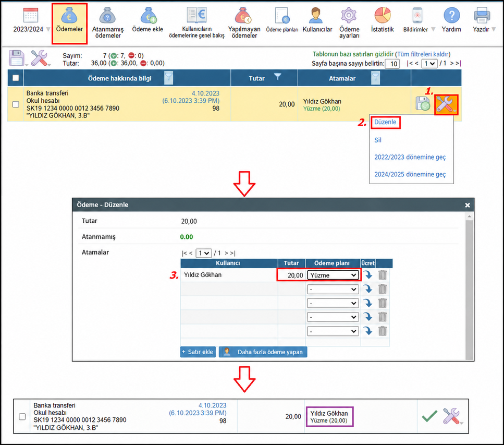Open the page number dropdown in Atamalar
The image size is (504, 445).
click(203, 253)
